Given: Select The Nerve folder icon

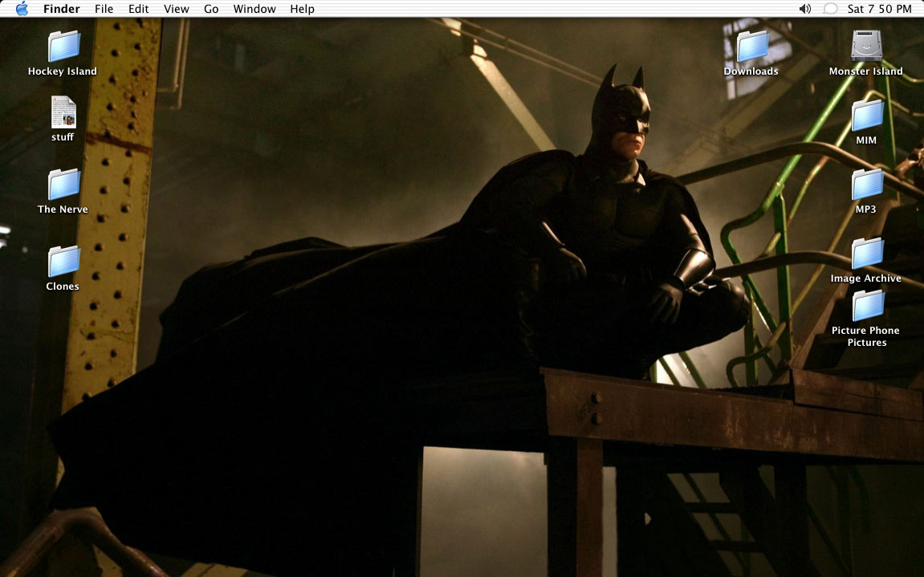Looking at the screenshot, I should tap(63, 184).
